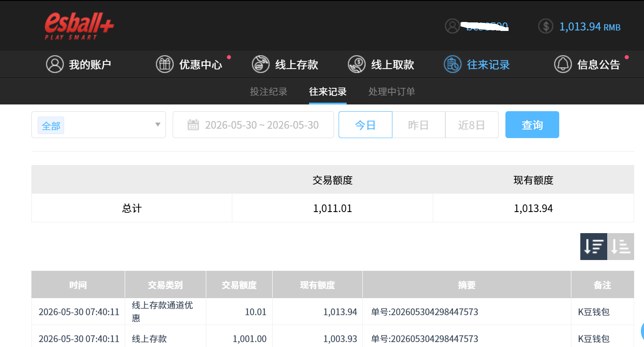
Task: Click the blue chat bubble at right edge
Action: (x=642, y=332)
